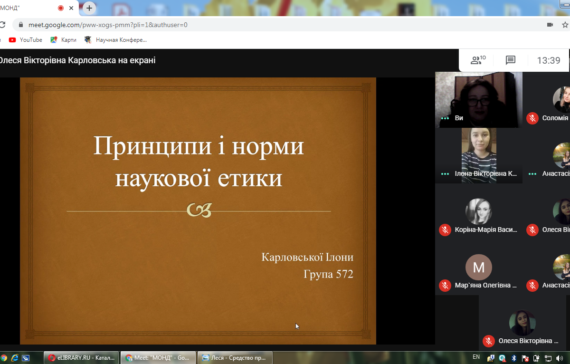Image resolution: width=570 pixels, height=364 pixels.
Task: Open the Научная Конфере... bookmark
Action: [115, 40]
